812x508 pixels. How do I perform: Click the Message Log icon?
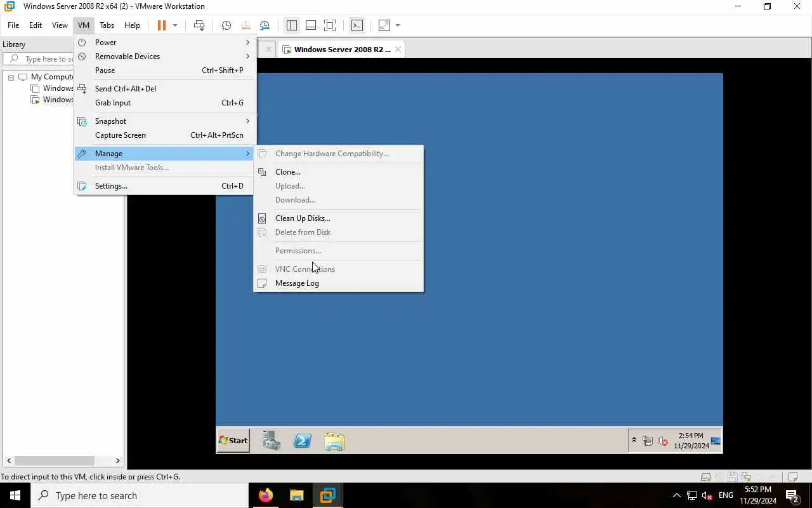[262, 283]
